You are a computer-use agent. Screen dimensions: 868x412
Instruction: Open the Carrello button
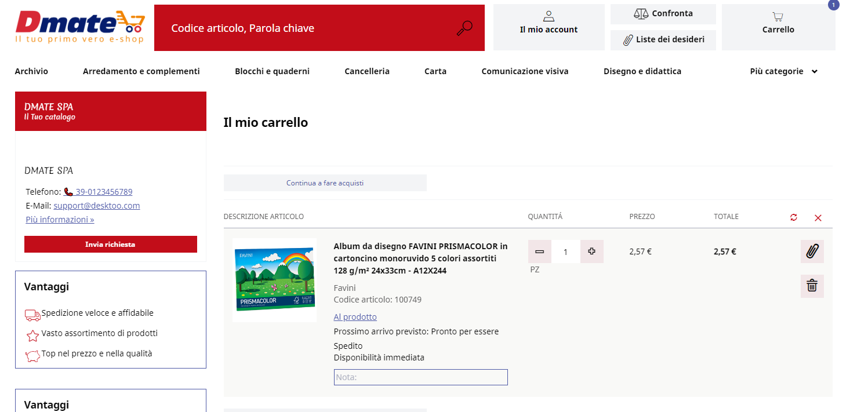[x=778, y=28]
